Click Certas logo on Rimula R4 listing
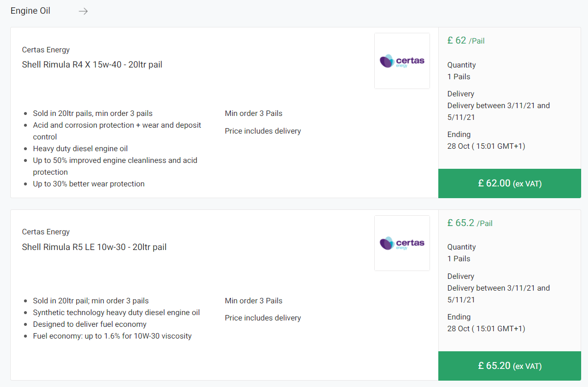Screen dimensions: 588x387 click(402, 61)
